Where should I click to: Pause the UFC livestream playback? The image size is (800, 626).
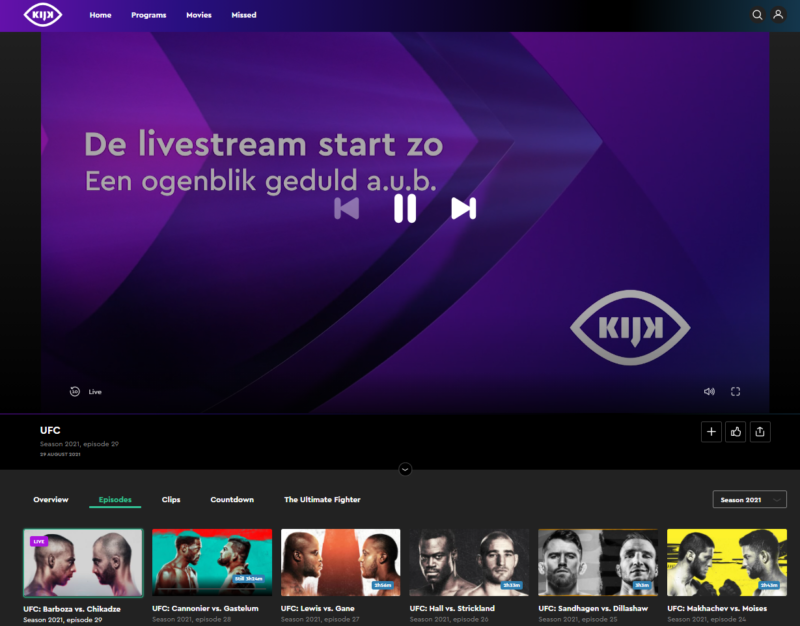point(404,210)
